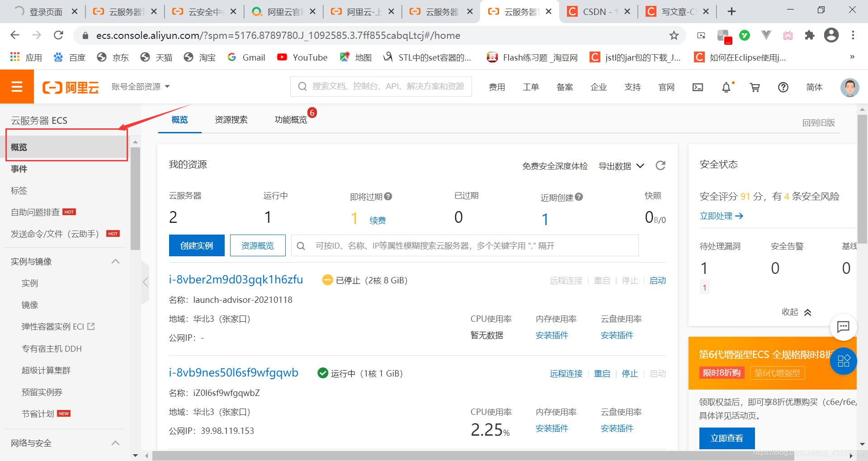Bookmark this page with star icon
The width and height of the screenshot is (868, 461).
(x=674, y=35)
